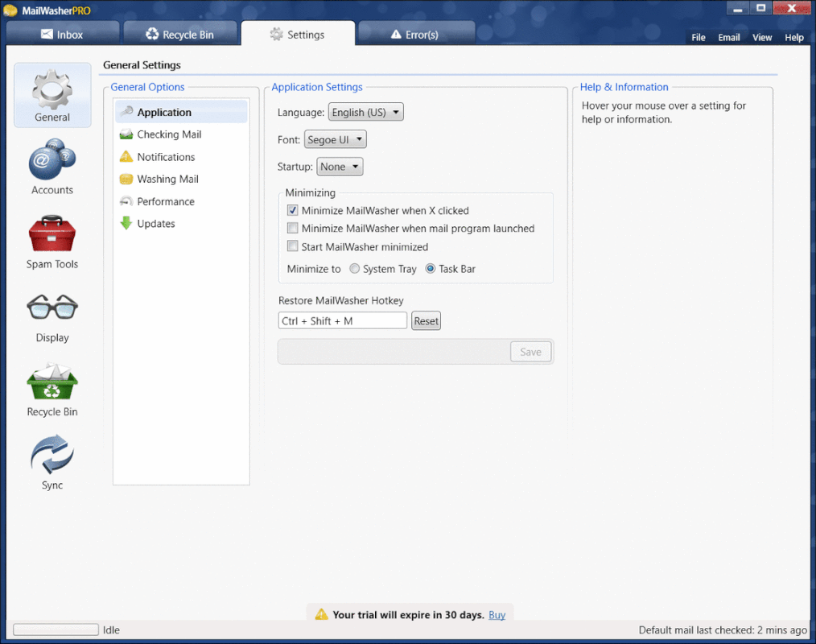Image resolution: width=816 pixels, height=644 pixels.
Task: Select Notifications in General Options
Action: [x=180, y=157]
